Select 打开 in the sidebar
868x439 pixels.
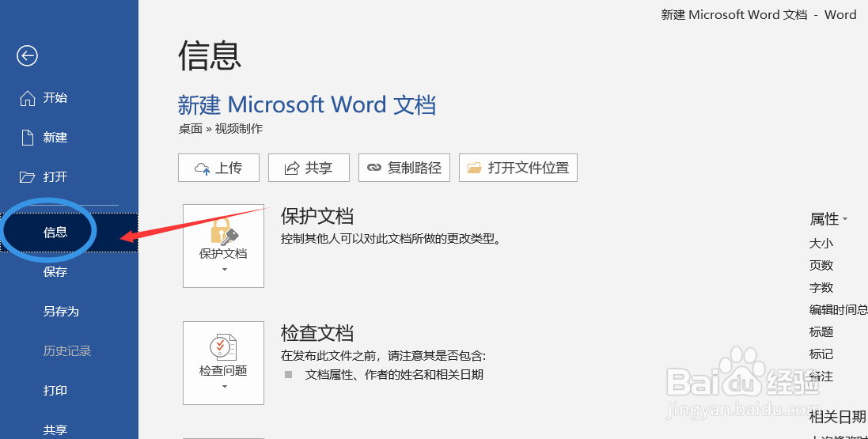pyautogui.click(x=69, y=177)
